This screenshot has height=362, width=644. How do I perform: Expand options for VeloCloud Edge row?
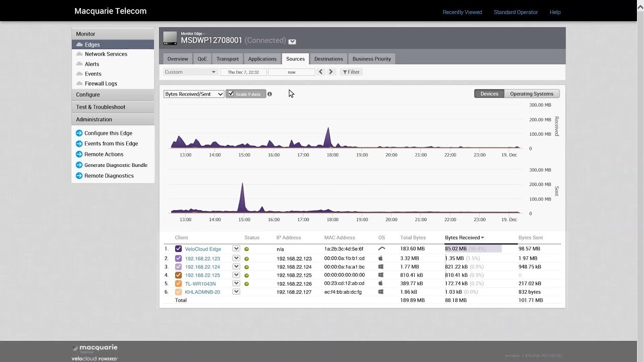236,248
